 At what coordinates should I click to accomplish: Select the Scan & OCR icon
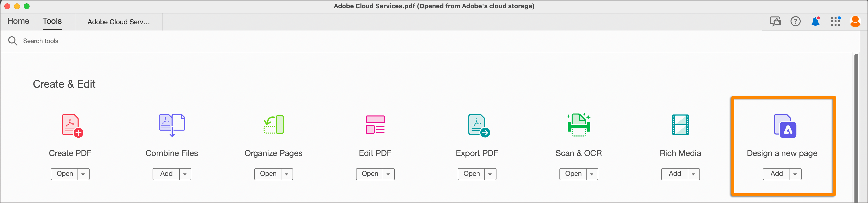pyautogui.click(x=579, y=125)
